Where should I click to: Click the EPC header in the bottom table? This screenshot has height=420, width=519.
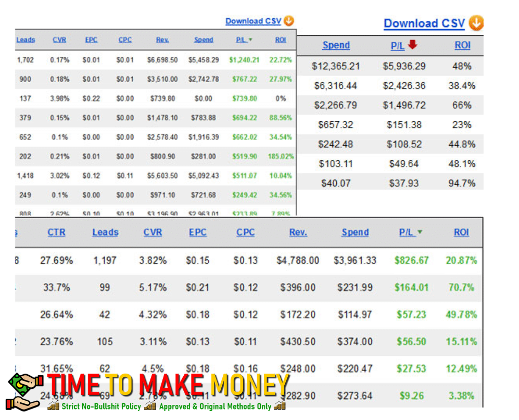(198, 233)
